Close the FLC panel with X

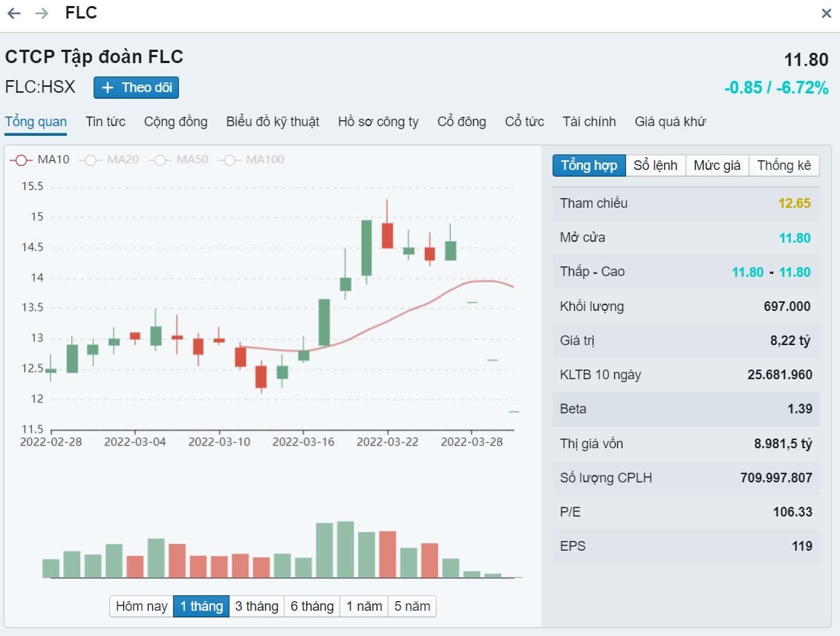pos(826,13)
